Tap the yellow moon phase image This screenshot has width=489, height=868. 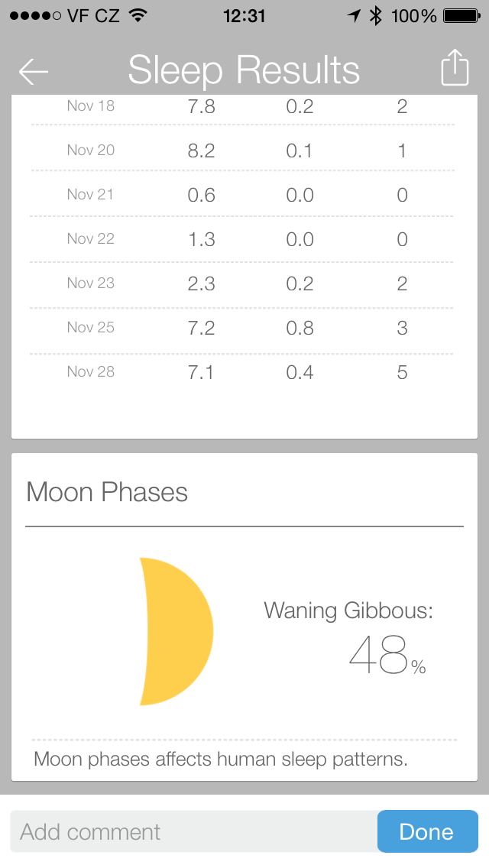[x=176, y=631]
